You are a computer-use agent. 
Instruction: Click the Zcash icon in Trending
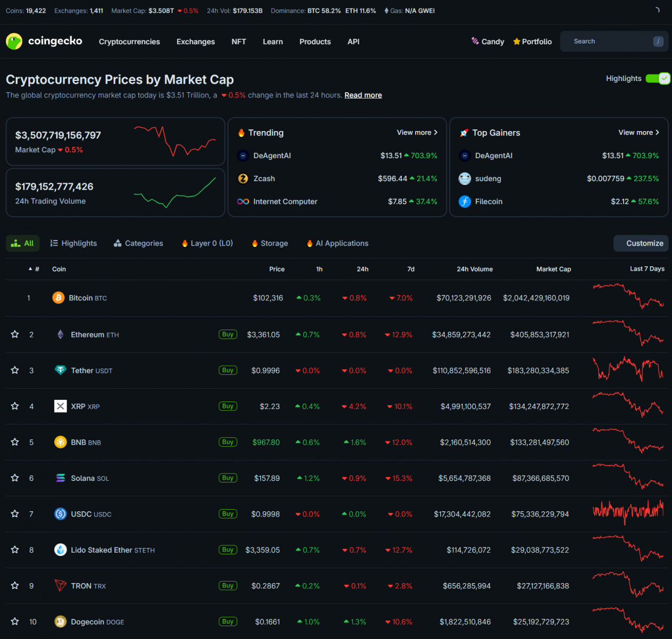tap(243, 179)
